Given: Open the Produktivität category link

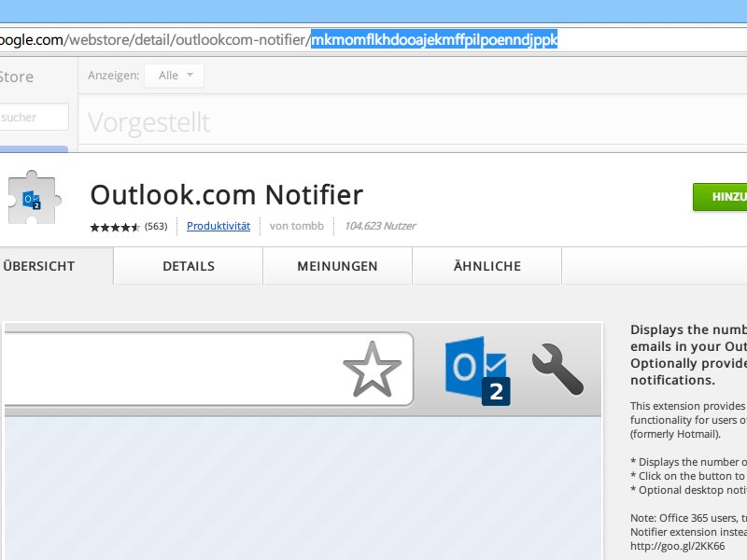Looking at the screenshot, I should [218, 226].
